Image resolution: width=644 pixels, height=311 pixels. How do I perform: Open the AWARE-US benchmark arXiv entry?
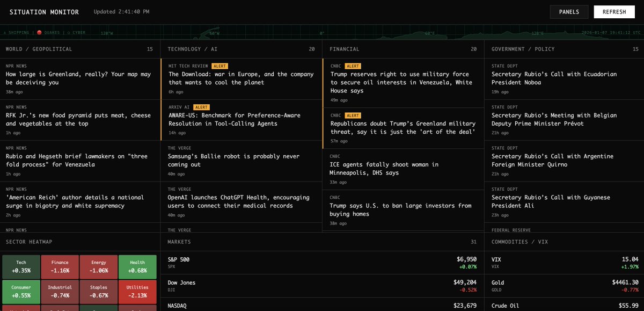point(241,120)
